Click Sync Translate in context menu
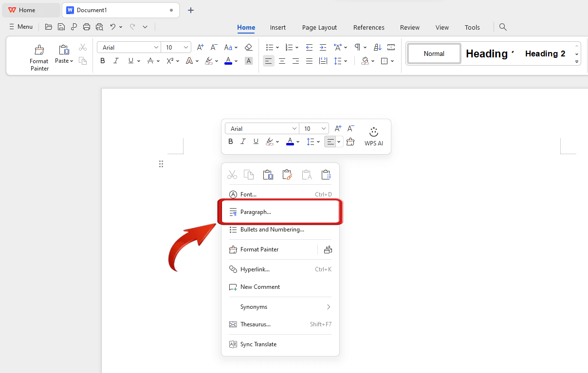The width and height of the screenshot is (588, 373). [280, 344]
